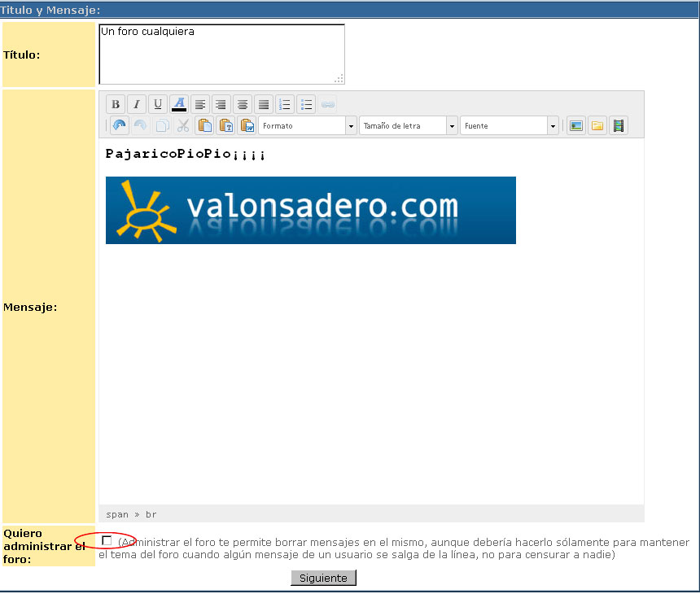Toggle bold formatting in editor toolbar

116,104
